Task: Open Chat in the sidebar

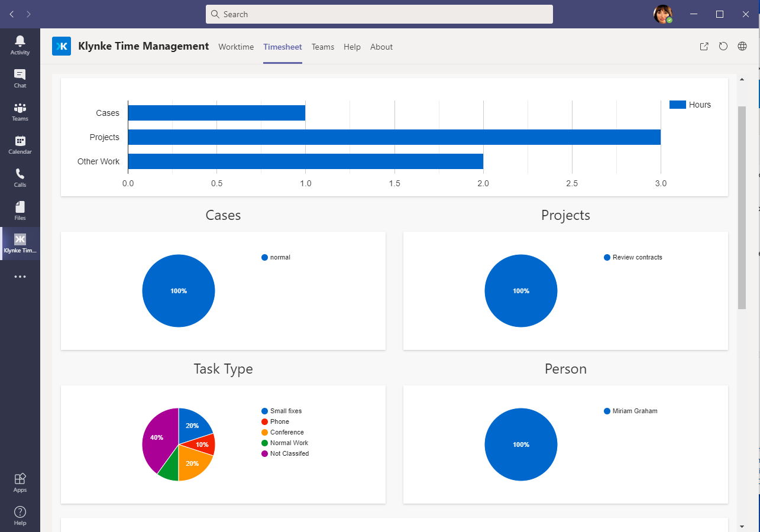Action: point(20,78)
